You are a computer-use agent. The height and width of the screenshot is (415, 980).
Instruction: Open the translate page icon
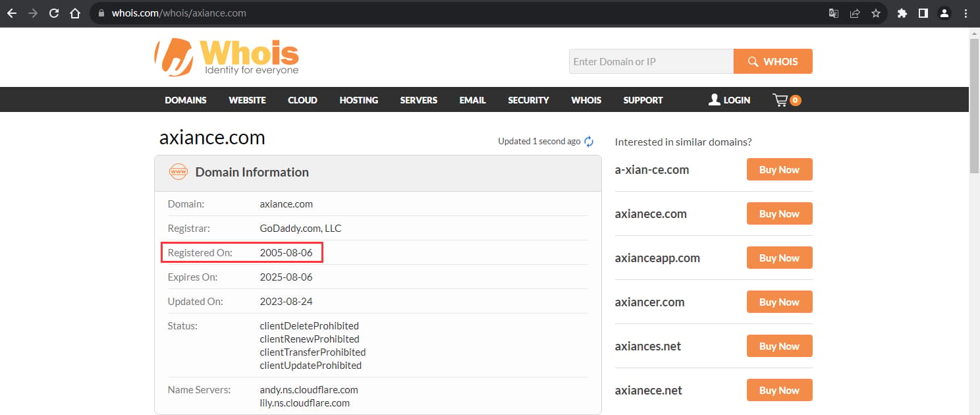(834, 13)
